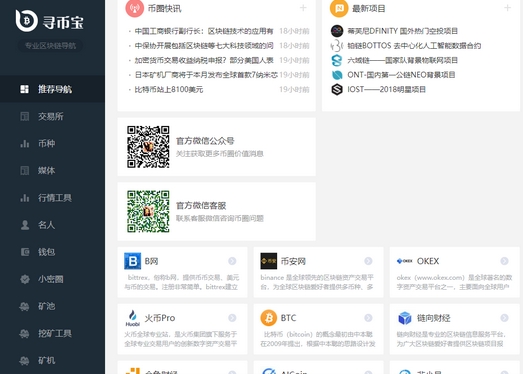The image size is (523, 374).
Task: Click the OKEX logo
Action: pos(405,261)
